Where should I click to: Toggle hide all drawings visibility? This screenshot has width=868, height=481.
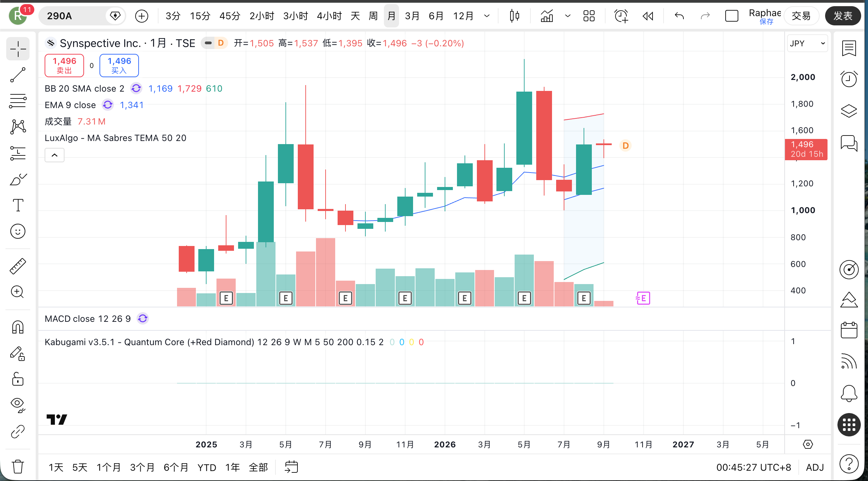(18, 406)
